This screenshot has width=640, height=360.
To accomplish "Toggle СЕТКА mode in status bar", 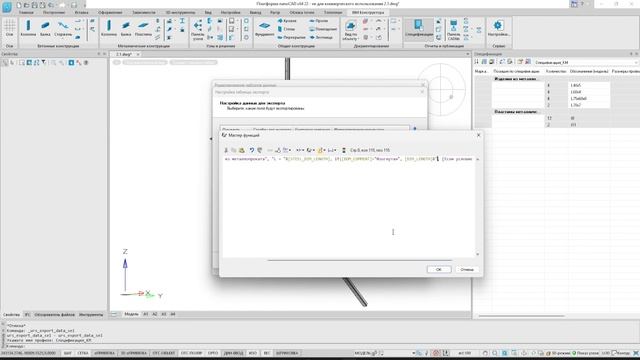I will point(83,353).
